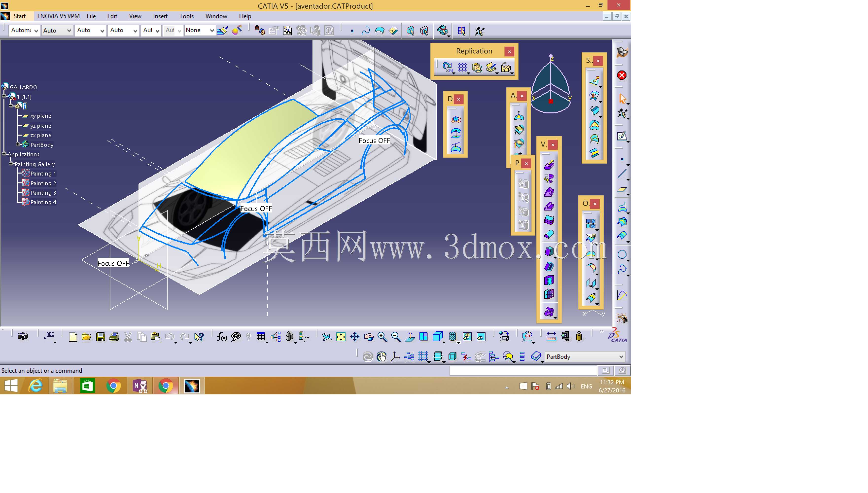This screenshot has width=868, height=493.
Task: Click the Zoom Out magnifier
Action: pyautogui.click(x=396, y=336)
